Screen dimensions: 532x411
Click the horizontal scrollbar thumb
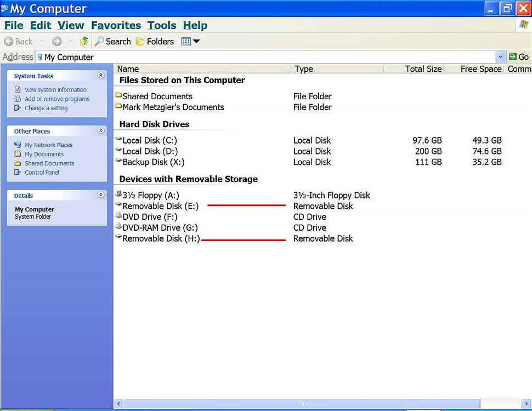point(302,403)
